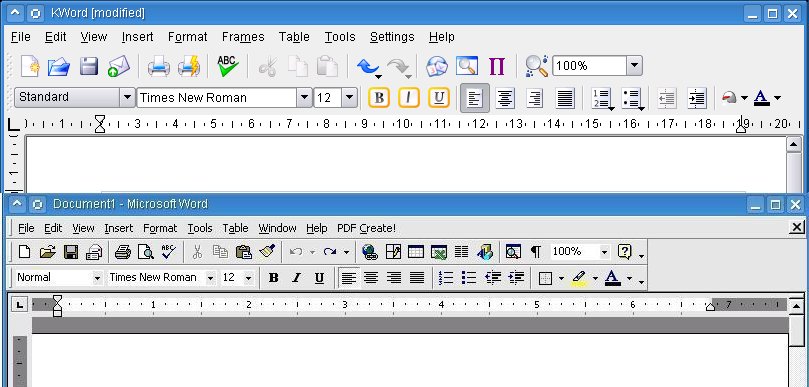Send document by mail in KWord
Viewport: 809px width, 387px height.
(x=119, y=67)
